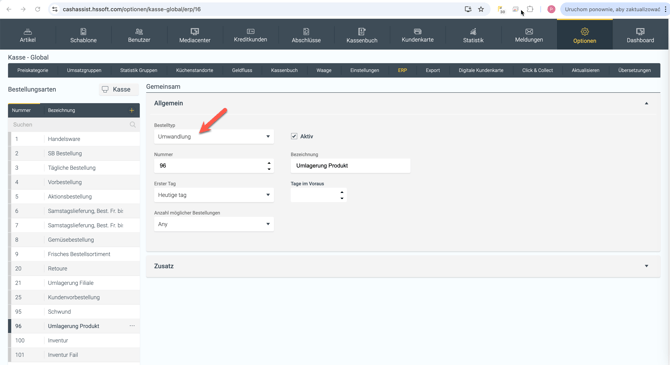Open the Erster Tag dropdown
Viewport: 670px width, 365px height.
point(214,195)
